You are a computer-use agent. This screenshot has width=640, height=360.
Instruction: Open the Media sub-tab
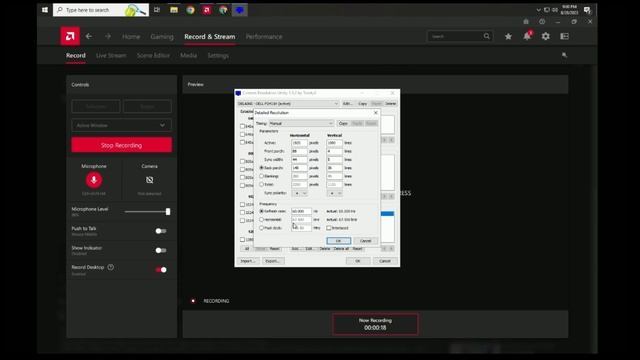pyautogui.click(x=189, y=55)
